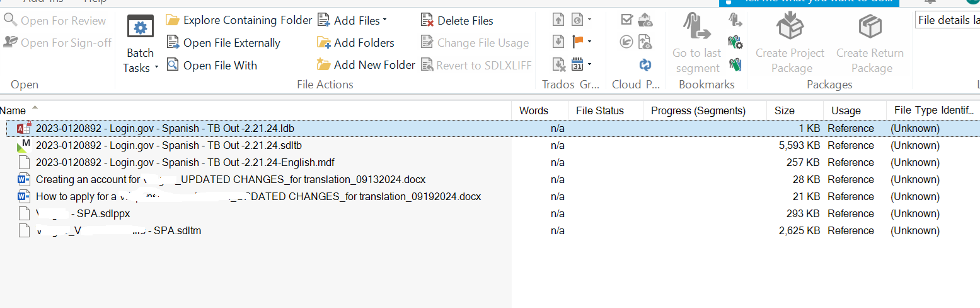Select the Creating an account for docx file

(x=231, y=179)
